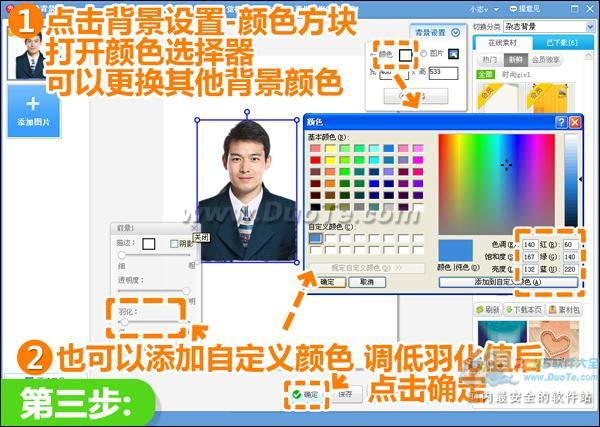600x427 pixels.
Task: Select the first blue custom color box
Action: click(x=315, y=238)
